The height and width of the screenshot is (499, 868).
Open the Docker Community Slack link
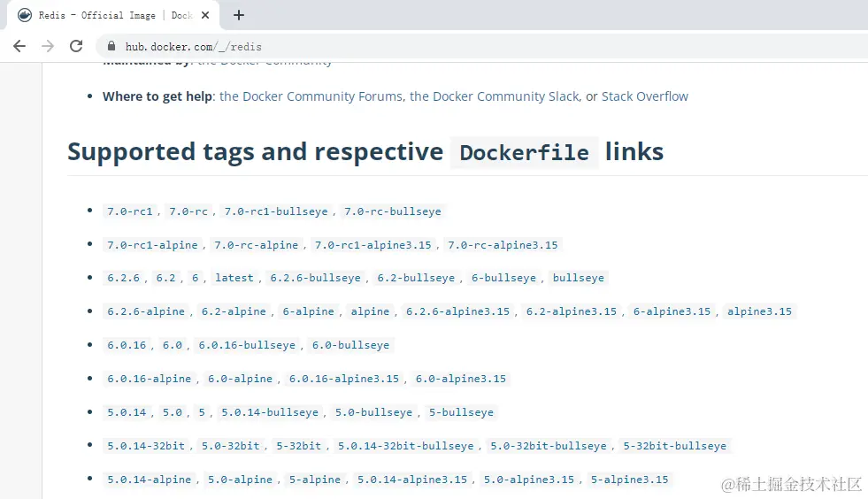coord(495,96)
